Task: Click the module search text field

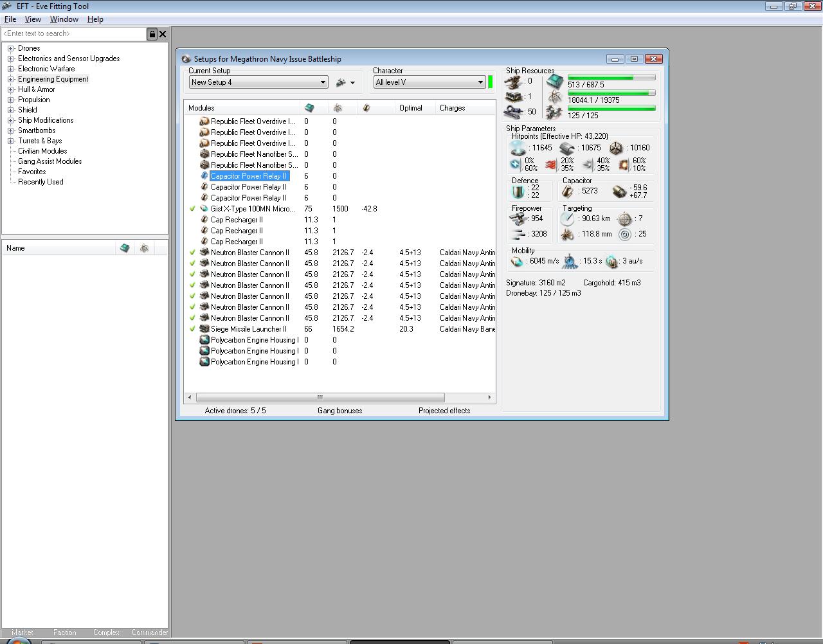Action: (x=75, y=34)
